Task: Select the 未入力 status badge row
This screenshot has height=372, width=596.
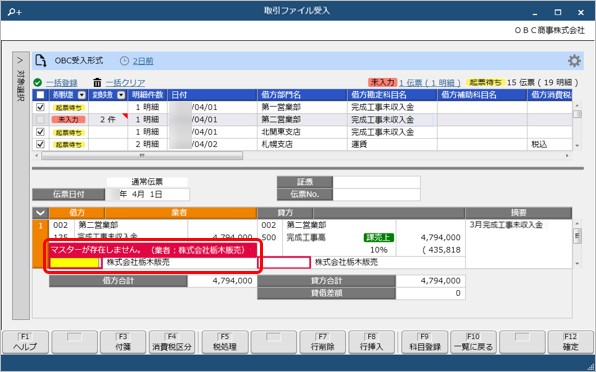Action: tap(69, 119)
